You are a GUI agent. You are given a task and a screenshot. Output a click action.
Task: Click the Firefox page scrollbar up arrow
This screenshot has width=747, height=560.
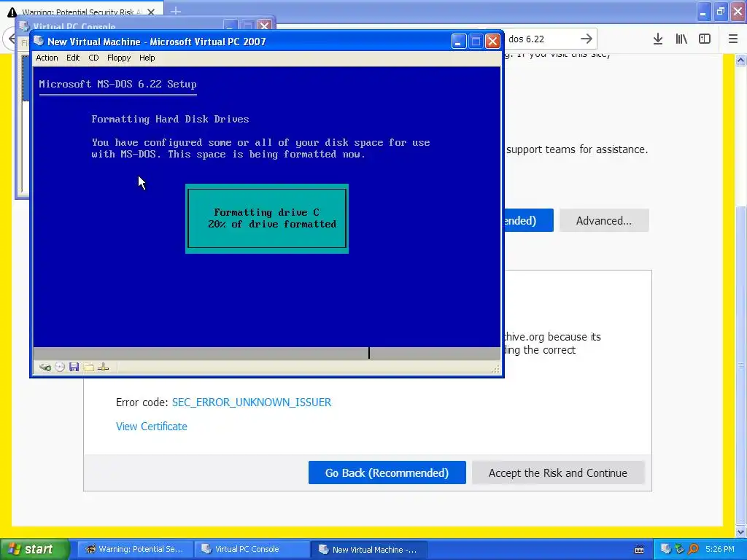[741, 60]
